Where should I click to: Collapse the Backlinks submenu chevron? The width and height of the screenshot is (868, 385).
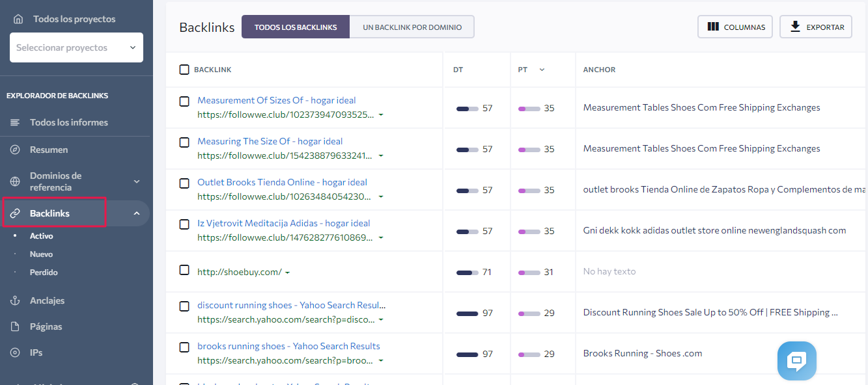pyautogui.click(x=137, y=213)
